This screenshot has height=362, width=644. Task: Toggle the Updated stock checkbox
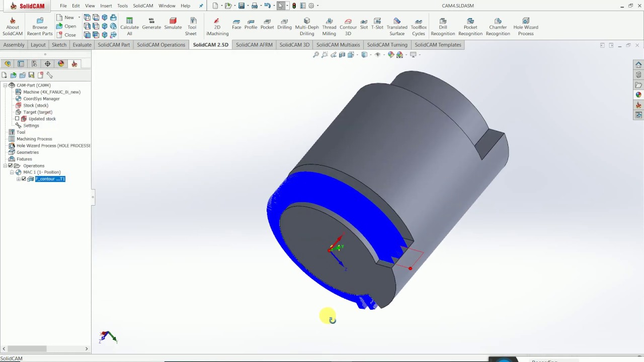pos(17,119)
